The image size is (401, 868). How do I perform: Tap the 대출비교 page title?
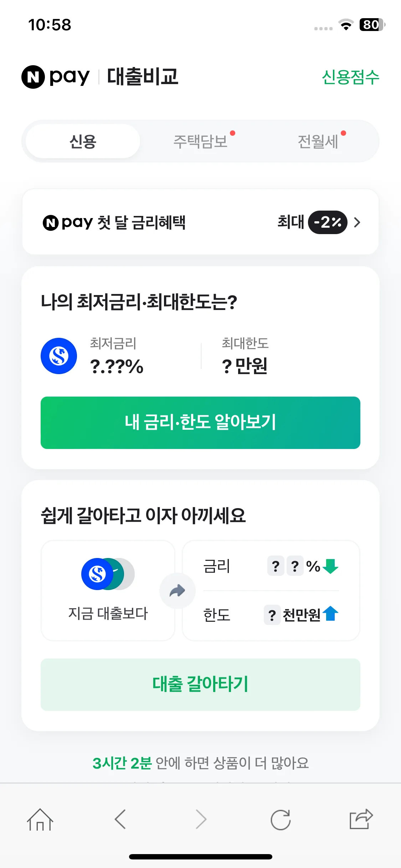coord(143,77)
